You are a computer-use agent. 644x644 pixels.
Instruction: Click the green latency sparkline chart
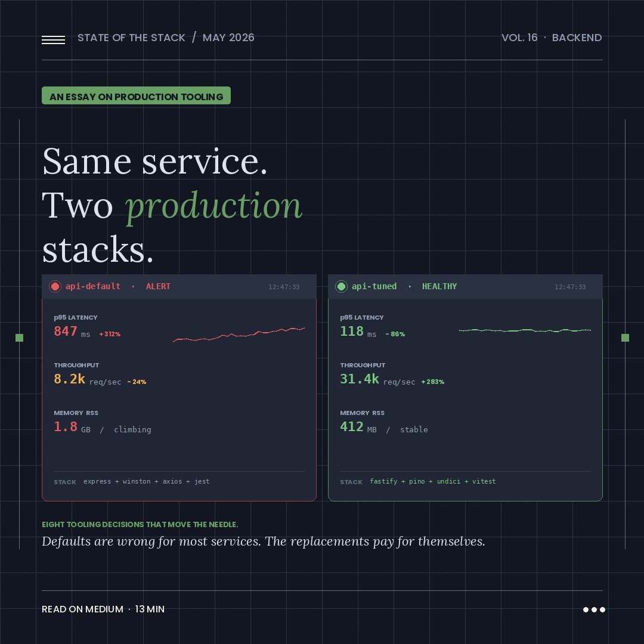(x=525, y=330)
